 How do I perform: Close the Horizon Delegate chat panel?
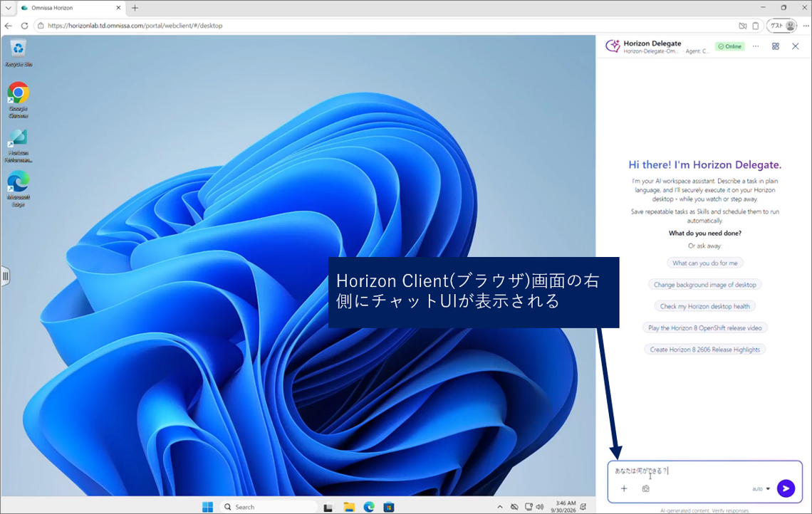pyautogui.click(x=796, y=46)
